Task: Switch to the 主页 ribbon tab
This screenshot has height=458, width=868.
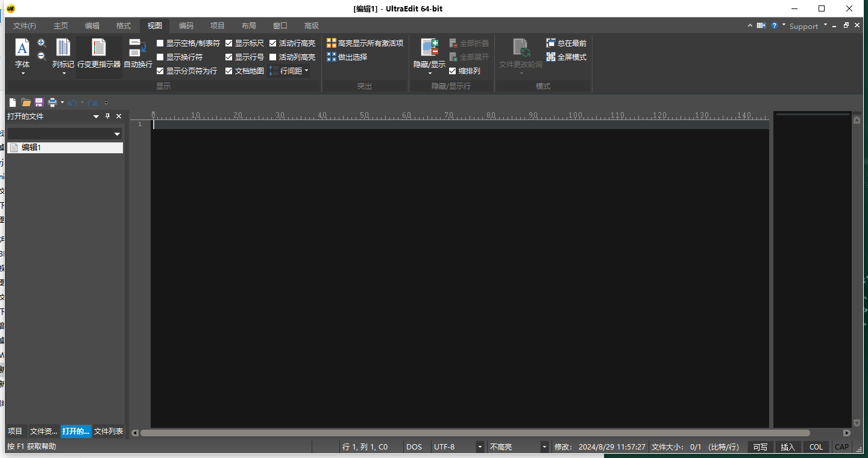Action: pos(61,25)
